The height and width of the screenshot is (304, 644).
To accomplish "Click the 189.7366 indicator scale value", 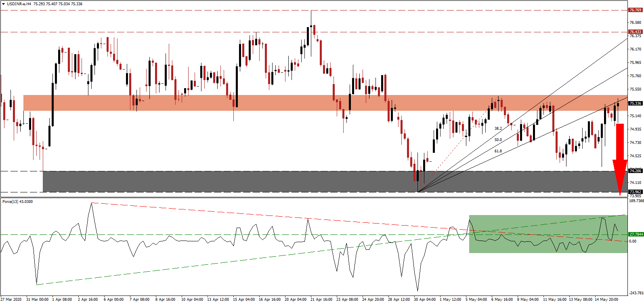I will click(636, 201).
